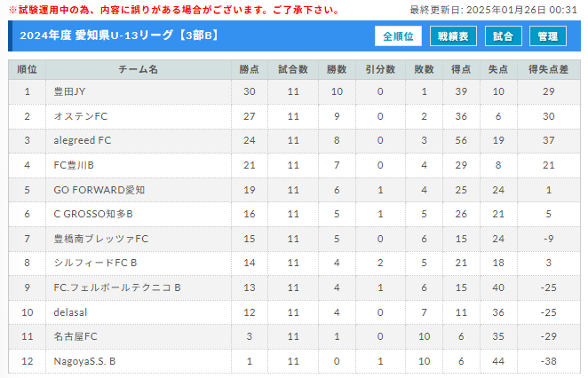The image size is (588, 378).
Task: Select the シルフィードFC B entry
Action: (x=95, y=263)
